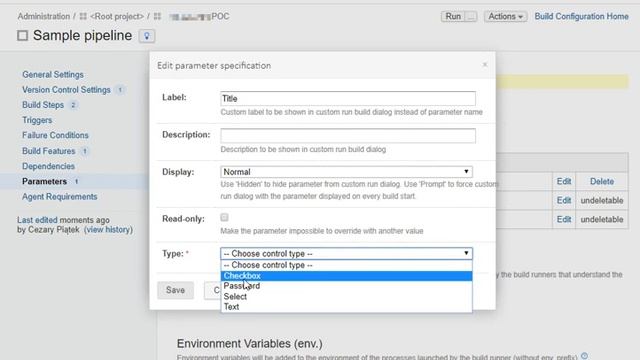The height and width of the screenshot is (360, 640).
Task: Open Agent Requirements in the sidebar
Action: 60,197
